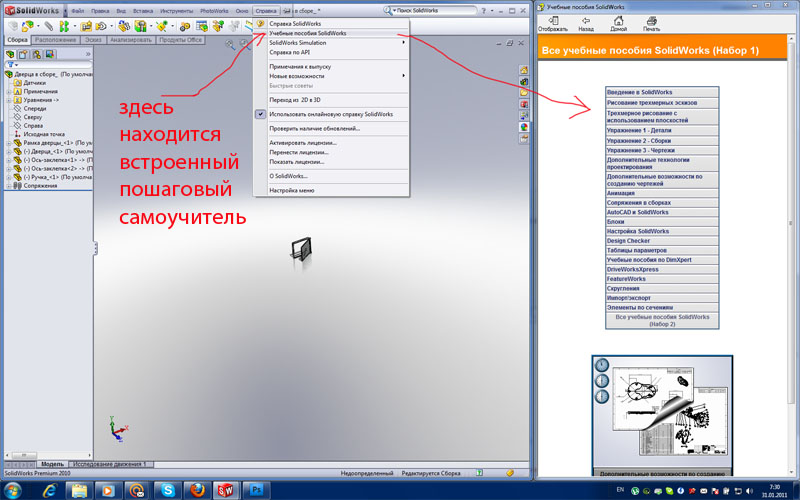Image resolution: width=800 pixels, height=500 pixels.
Task: Click the Отображать (Show) pane icon
Action: pos(552,21)
